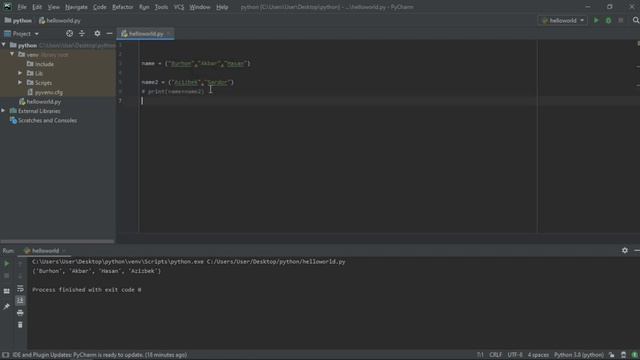Toggle the read-only lock icon in status bar
The width and height of the screenshot is (640, 360).
[x=611, y=355]
